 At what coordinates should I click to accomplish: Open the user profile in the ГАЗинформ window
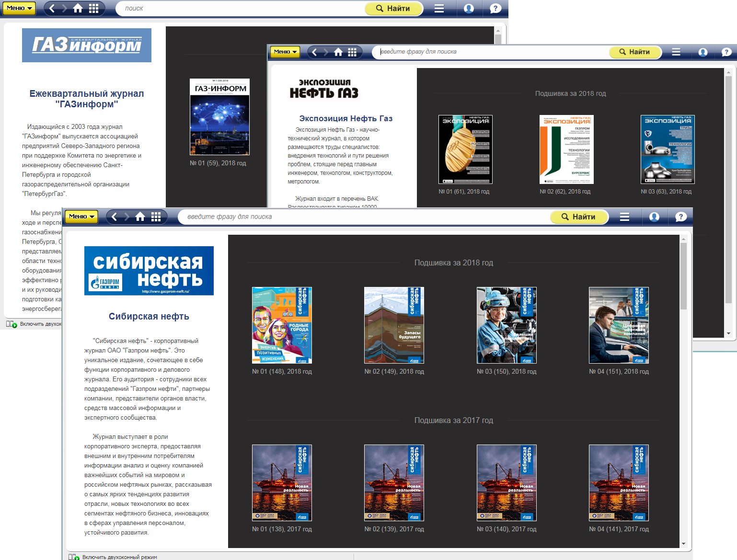[x=469, y=8]
